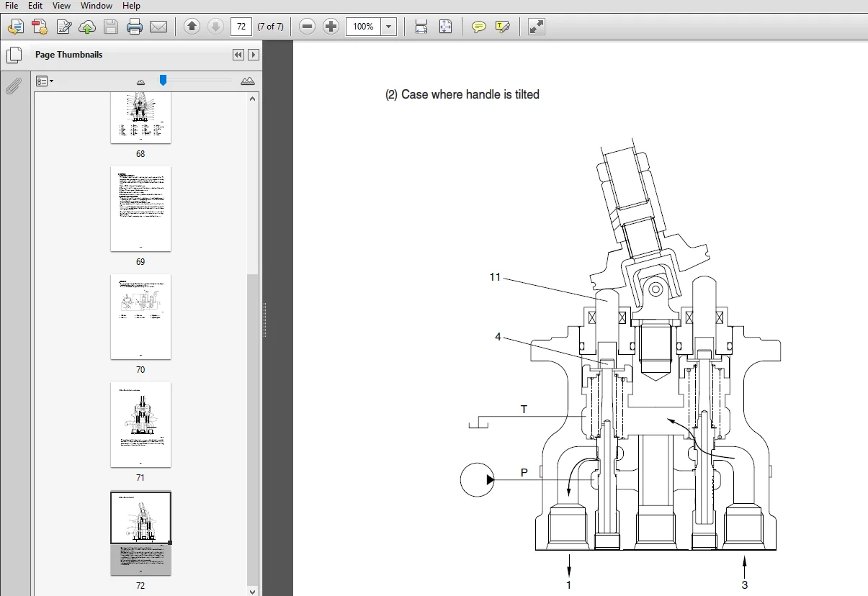Enlarge thumbnails with the large mountains icon
The image size is (868, 596).
(248, 81)
